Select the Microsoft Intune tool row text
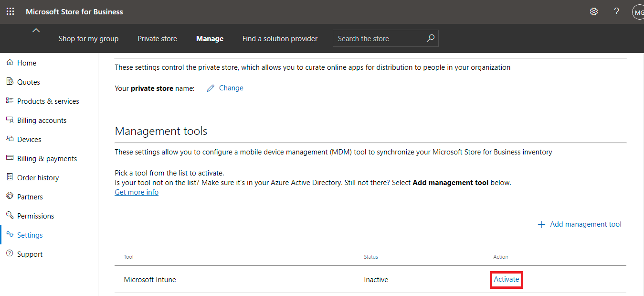The image size is (644, 296). (x=150, y=280)
